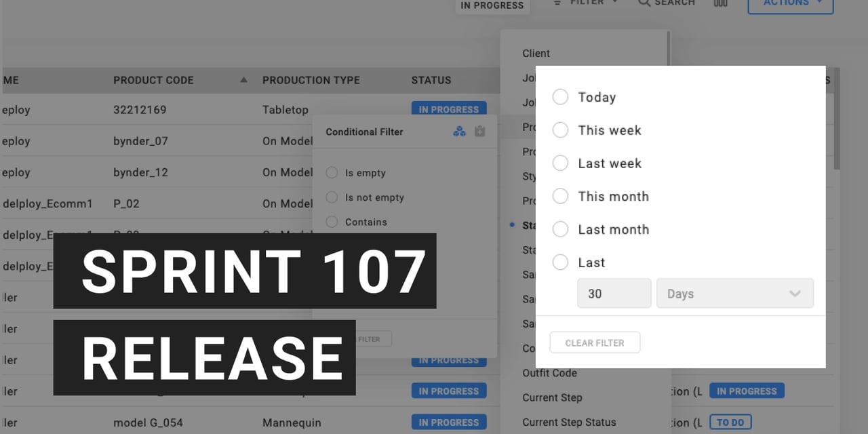
Task: Select Current Step Status from filter list
Action: click(x=569, y=422)
